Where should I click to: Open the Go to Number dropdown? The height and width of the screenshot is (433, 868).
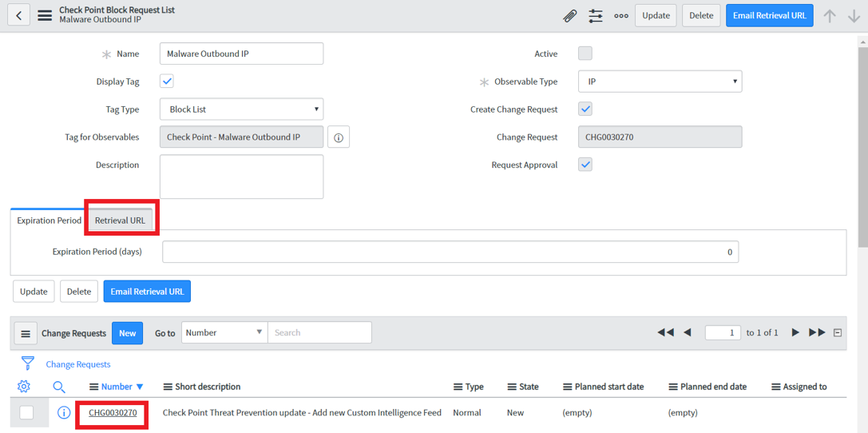point(224,333)
